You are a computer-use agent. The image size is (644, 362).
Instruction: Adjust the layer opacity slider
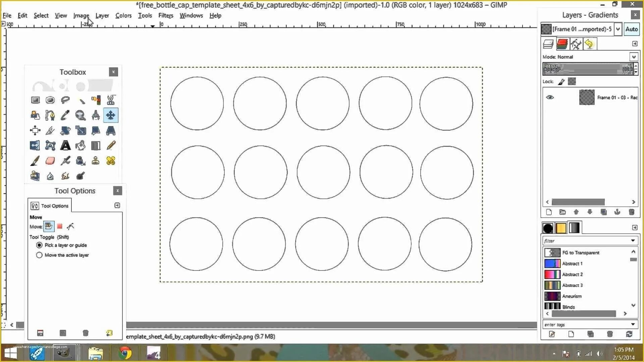(587, 69)
